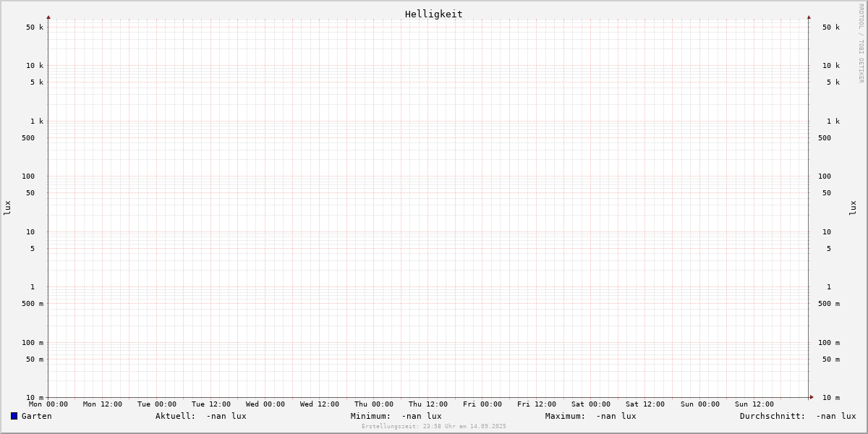868x434 pixels.
Task: Click the Garten legend label
Action: 36,416
